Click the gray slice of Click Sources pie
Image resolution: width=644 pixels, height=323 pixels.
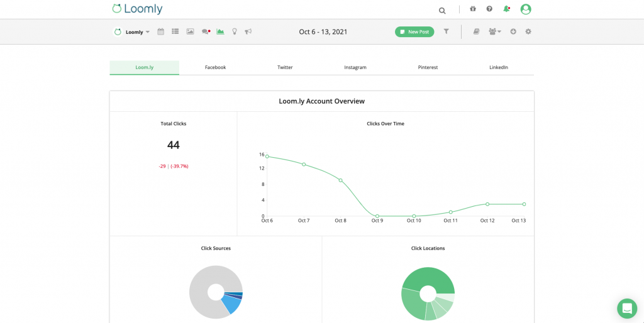tap(201, 283)
